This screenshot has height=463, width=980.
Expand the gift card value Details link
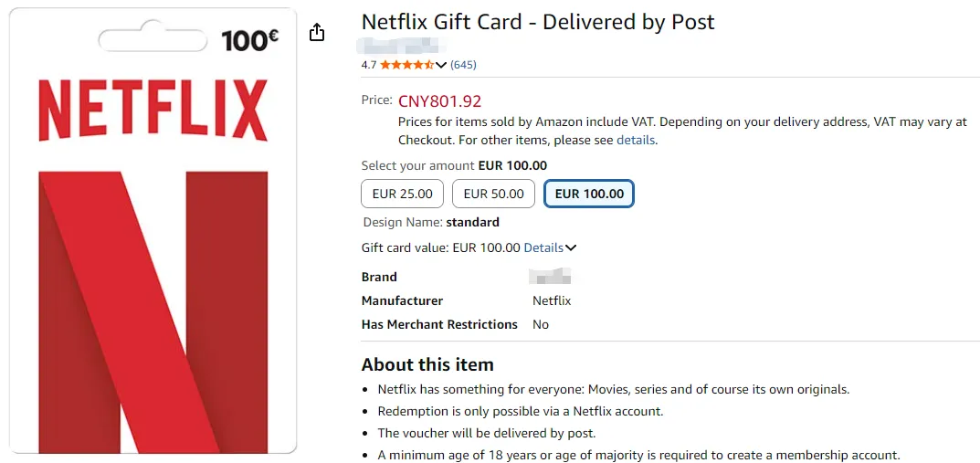pyautogui.click(x=543, y=247)
